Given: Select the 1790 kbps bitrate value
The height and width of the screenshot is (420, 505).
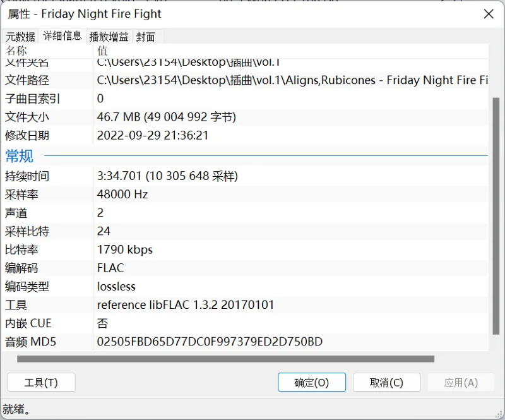Looking at the screenshot, I should [x=125, y=250].
